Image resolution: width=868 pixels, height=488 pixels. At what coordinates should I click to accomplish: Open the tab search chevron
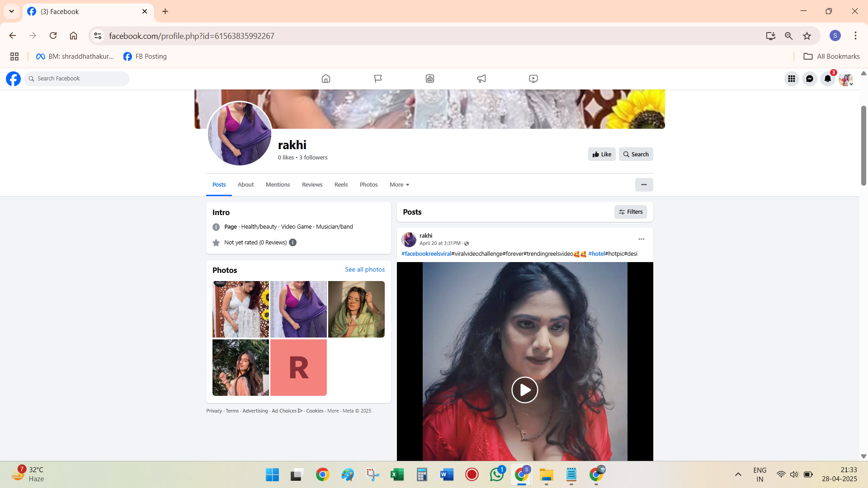(11, 11)
